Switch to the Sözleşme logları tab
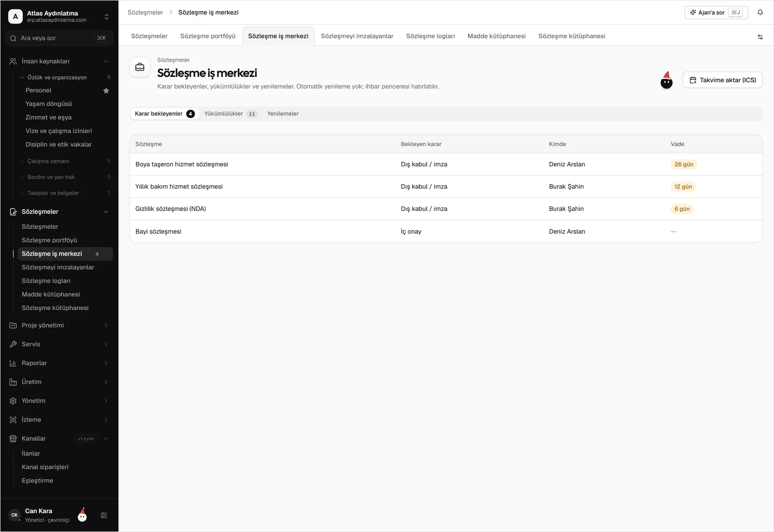Screen dimensions: 774x532 point(431,36)
